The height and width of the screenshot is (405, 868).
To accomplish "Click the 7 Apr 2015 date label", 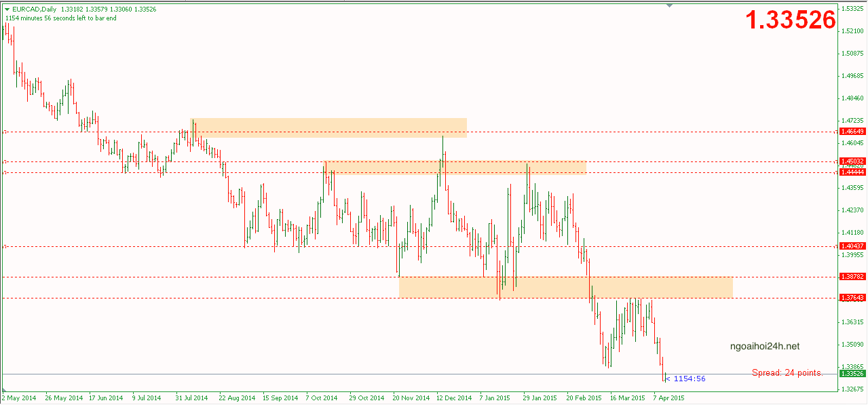I will click(668, 398).
